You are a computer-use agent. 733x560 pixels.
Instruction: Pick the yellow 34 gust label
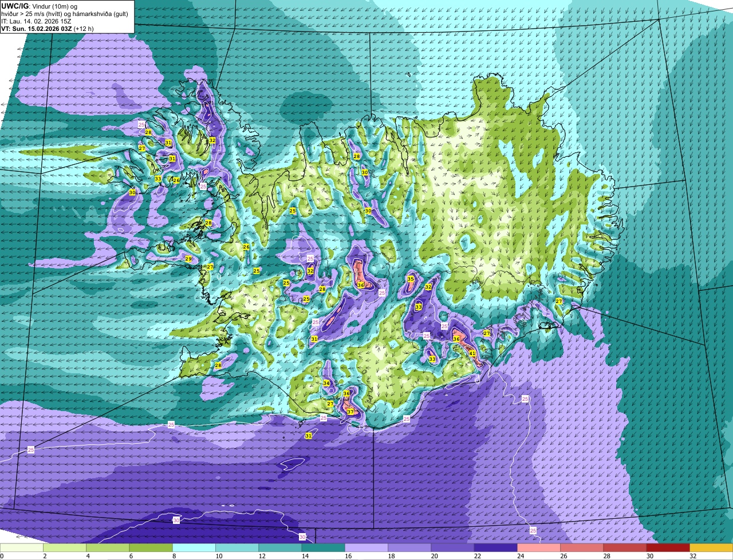326,383
